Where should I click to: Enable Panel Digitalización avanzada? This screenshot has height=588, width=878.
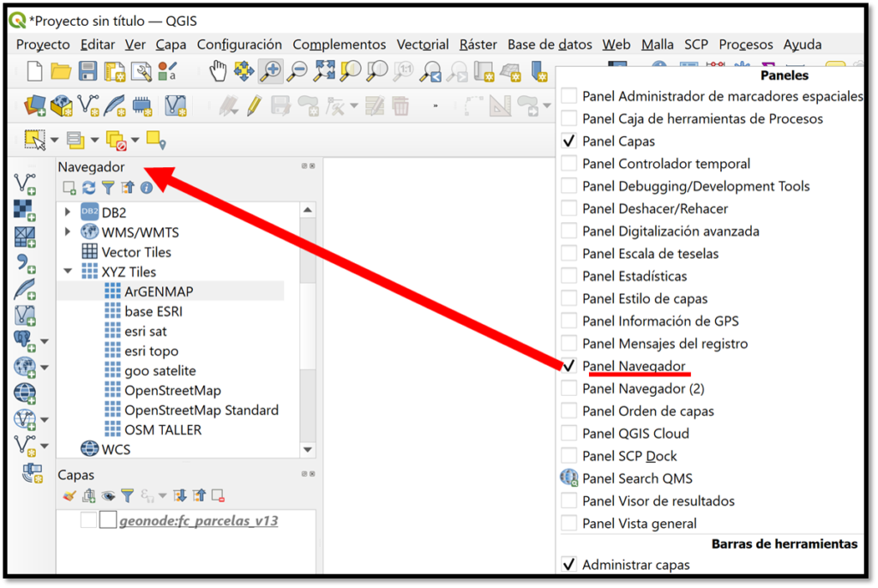coord(569,231)
